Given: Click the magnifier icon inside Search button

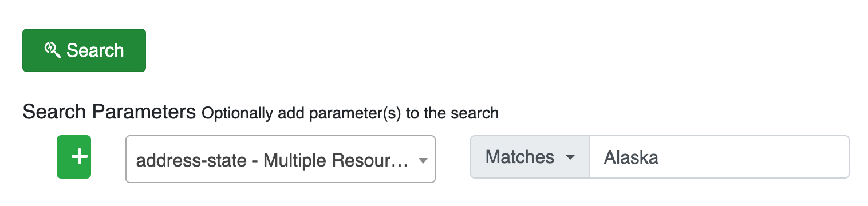Looking at the screenshot, I should (x=53, y=50).
